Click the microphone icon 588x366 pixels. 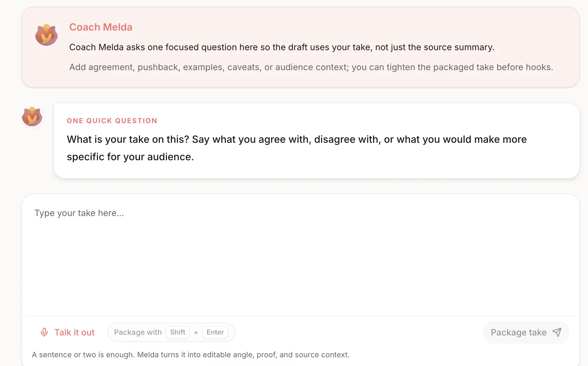44,332
